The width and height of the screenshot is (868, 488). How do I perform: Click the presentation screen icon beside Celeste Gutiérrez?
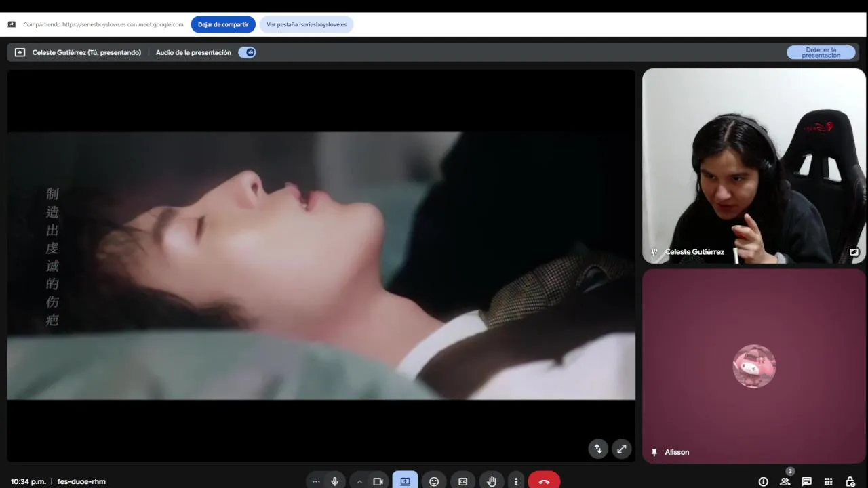[x=20, y=52]
